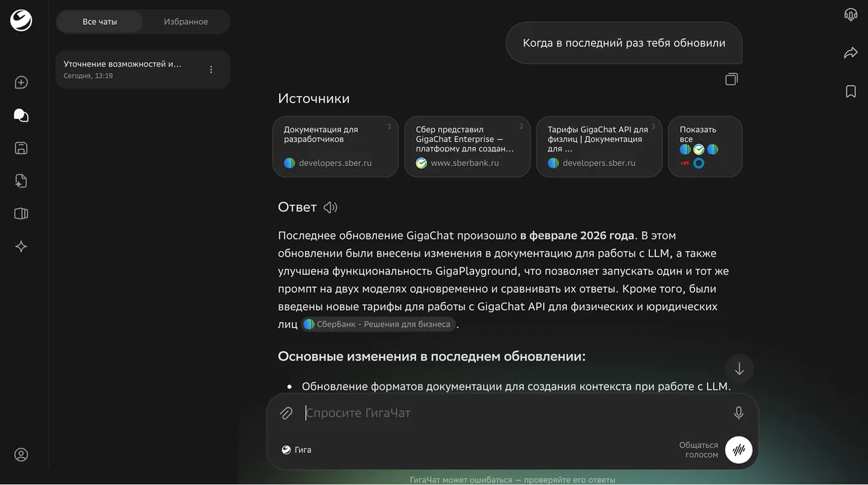Viewport: 868px width, 485px height.
Task: Select the files icon in the sidebar
Action: click(x=21, y=180)
